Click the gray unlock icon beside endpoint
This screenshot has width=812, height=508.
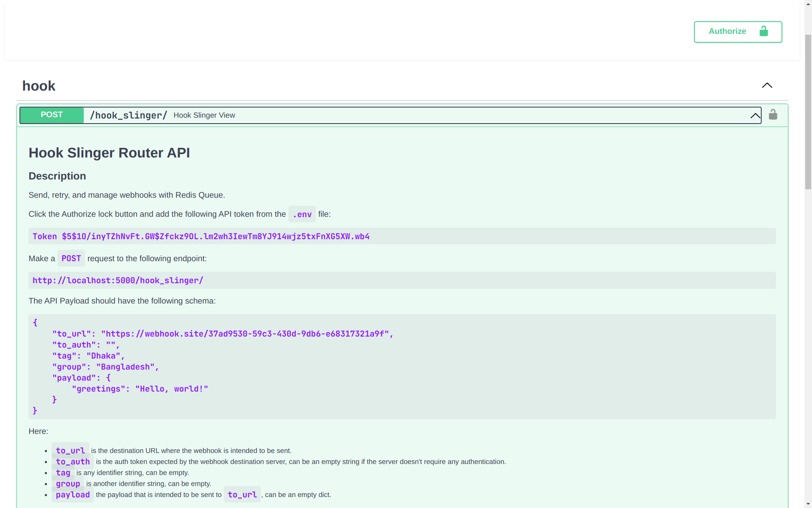[773, 115]
